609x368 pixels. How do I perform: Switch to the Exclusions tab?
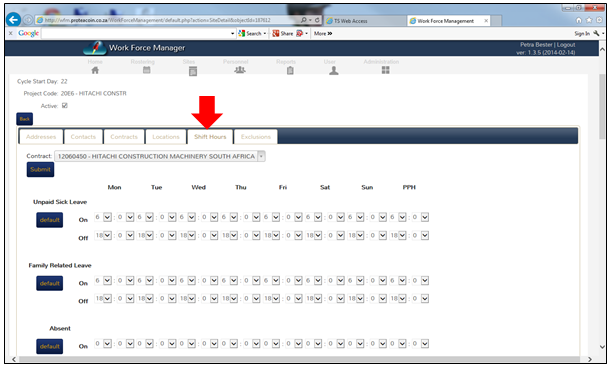pyautogui.click(x=256, y=137)
